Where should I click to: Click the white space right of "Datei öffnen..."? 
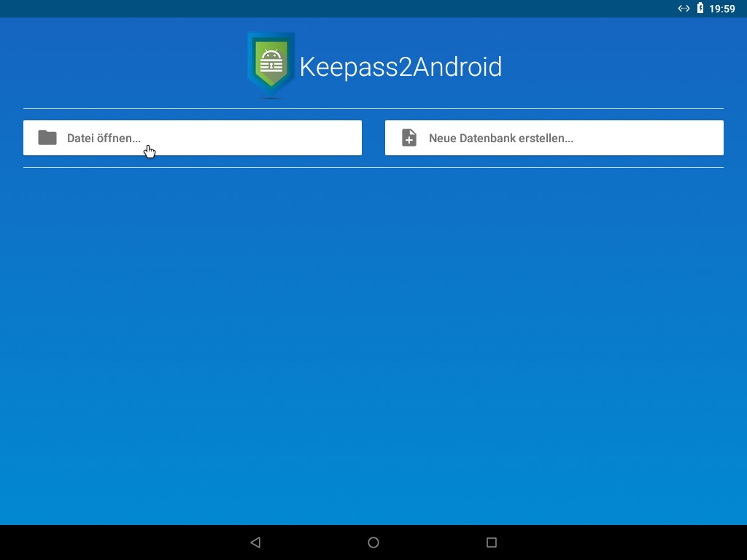[x=277, y=138]
